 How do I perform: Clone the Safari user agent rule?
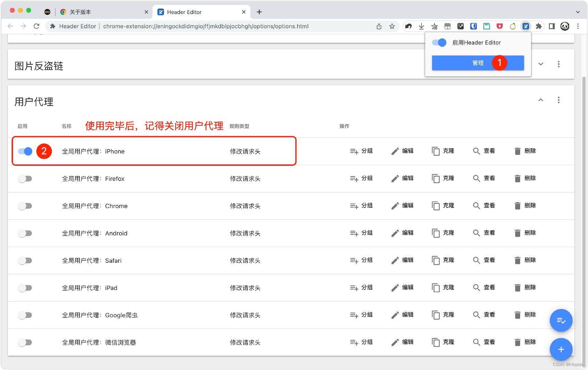pyautogui.click(x=443, y=260)
